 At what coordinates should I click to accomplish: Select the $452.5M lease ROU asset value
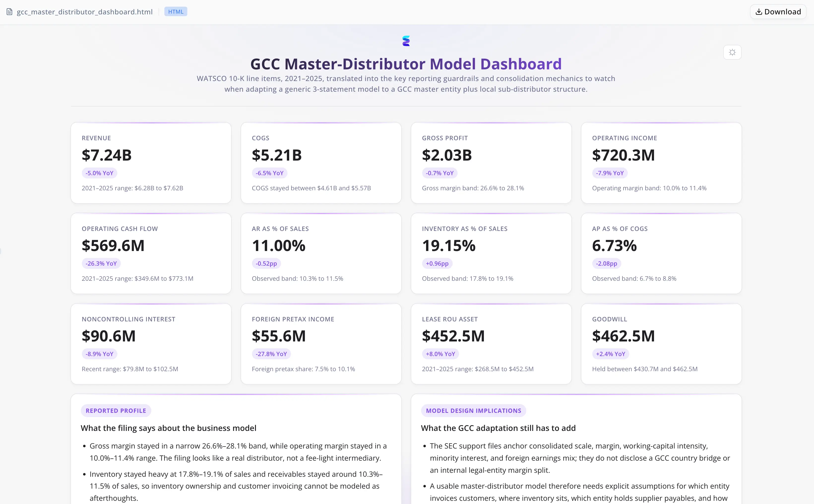tap(453, 336)
